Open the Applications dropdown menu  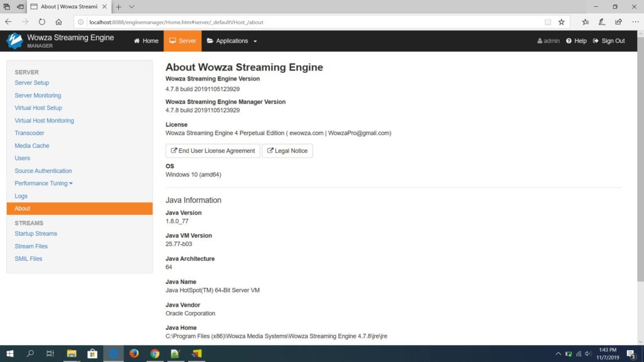click(x=232, y=41)
